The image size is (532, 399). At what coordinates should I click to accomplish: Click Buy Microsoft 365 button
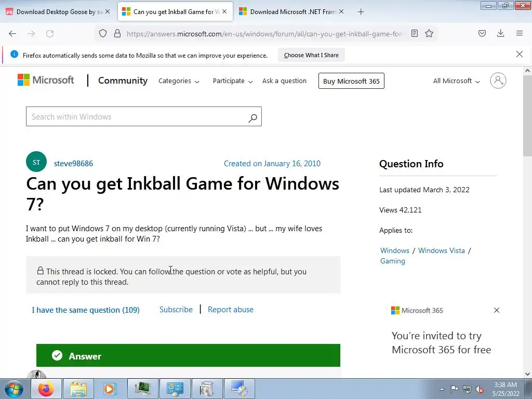coord(351,81)
